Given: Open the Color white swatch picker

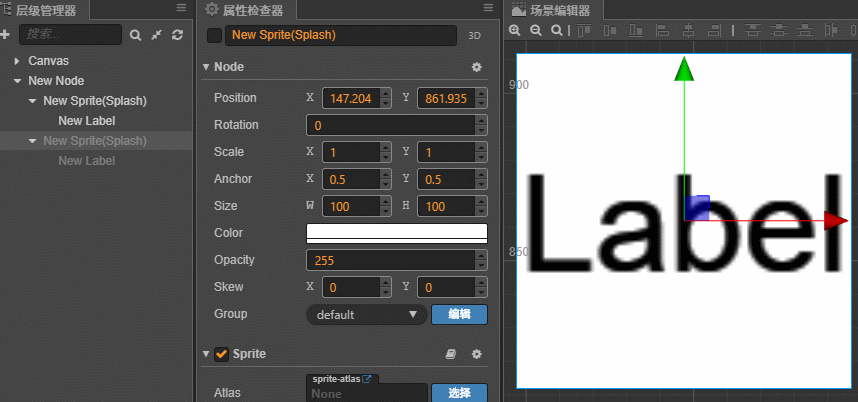Looking at the screenshot, I should [397, 233].
